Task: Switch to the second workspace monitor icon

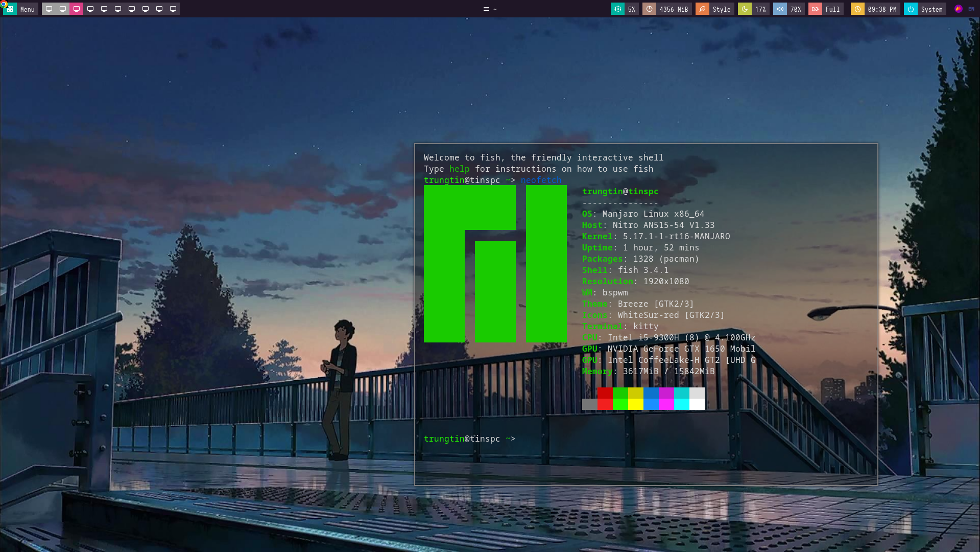Action: (63, 9)
